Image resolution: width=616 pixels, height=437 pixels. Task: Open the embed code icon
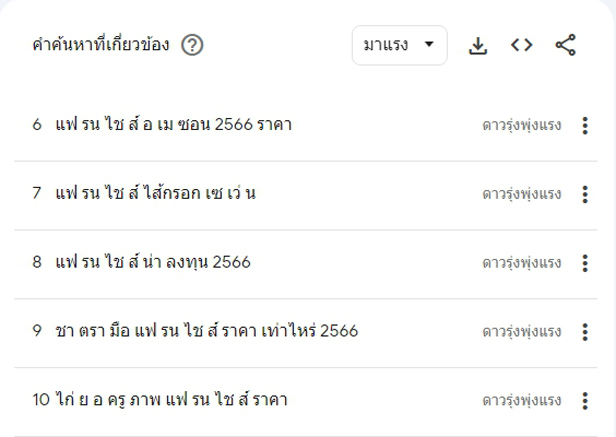[521, 45]
